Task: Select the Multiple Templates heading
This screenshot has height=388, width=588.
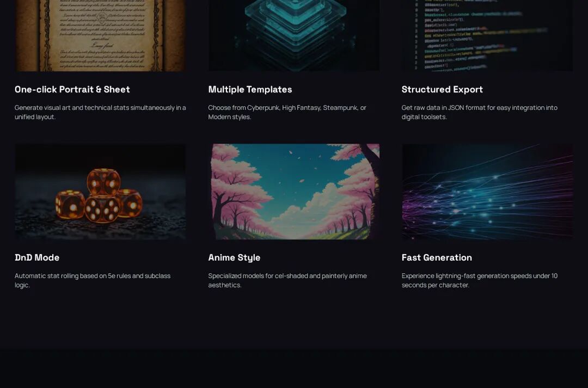Action: tap(250, 90)
